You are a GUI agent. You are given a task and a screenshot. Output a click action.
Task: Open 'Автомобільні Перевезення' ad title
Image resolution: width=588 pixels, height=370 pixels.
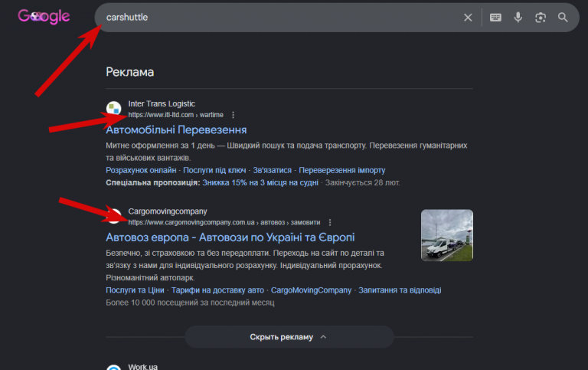tap(176, 129)
